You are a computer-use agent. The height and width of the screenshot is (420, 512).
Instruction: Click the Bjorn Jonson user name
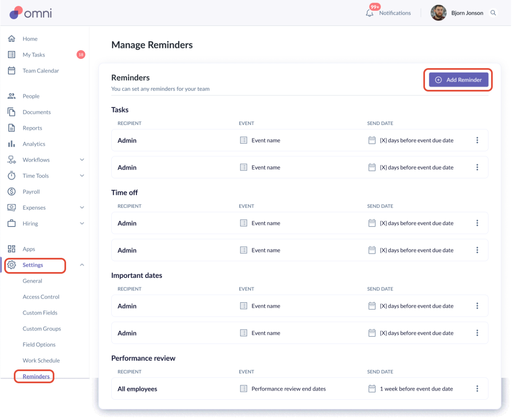pyautogui.click(x=467, y=13)
